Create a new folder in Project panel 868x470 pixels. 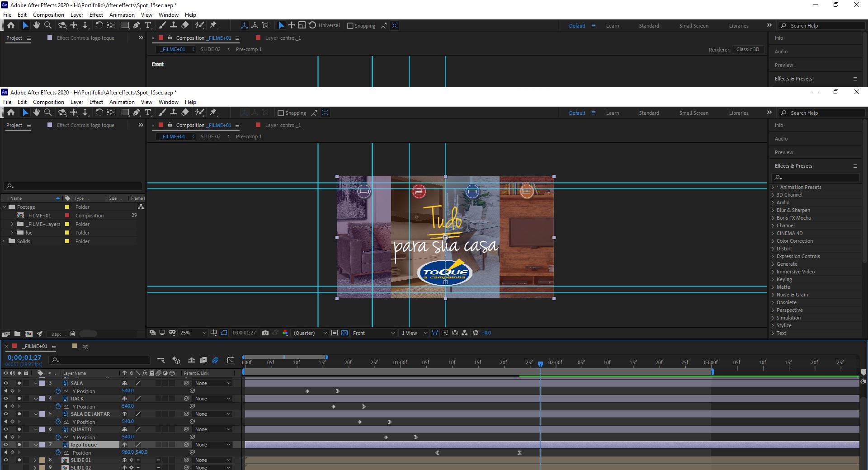tap(17, 334)
